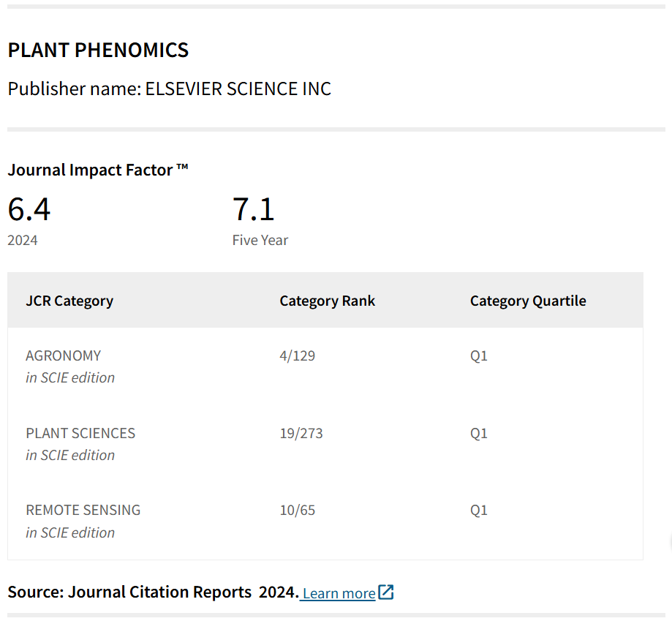The width and height of the screenshot is (672, 621).
Task: Open the Learn more link
Action: [339, 593]
